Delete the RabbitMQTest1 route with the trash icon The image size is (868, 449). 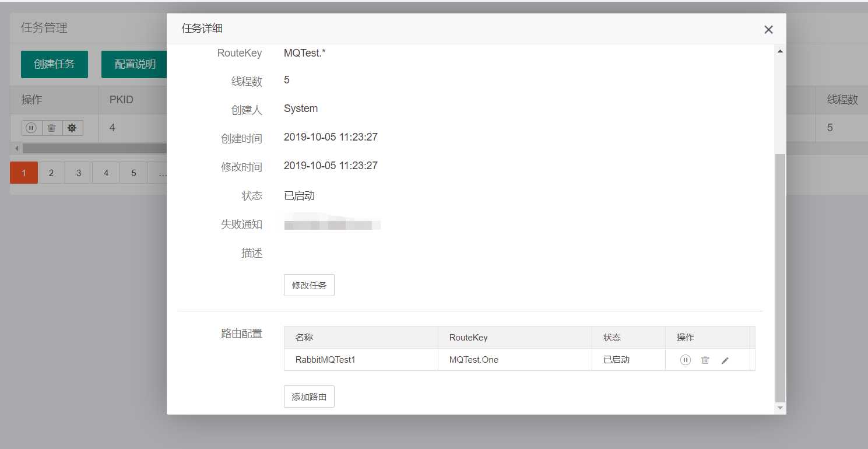(x=705, y=360)
